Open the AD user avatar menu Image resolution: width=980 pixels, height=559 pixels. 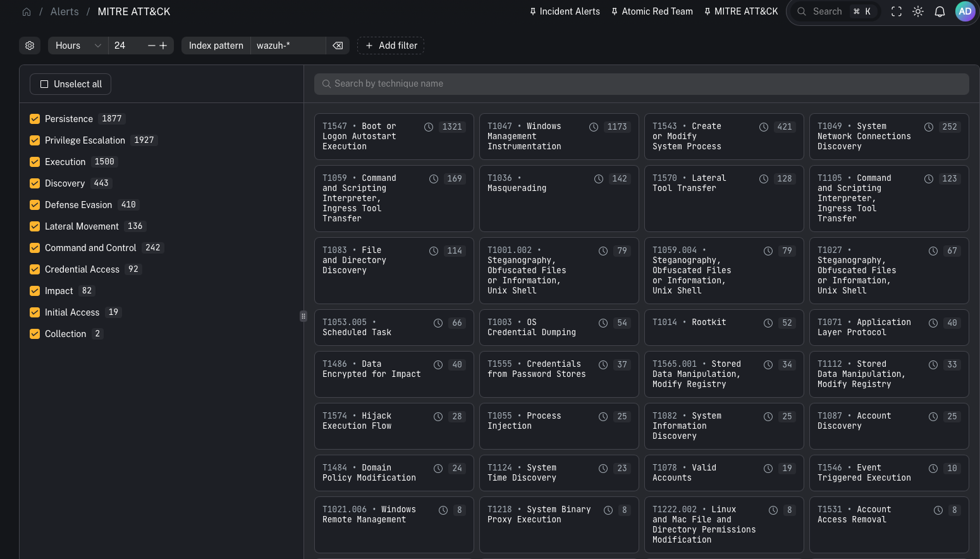point(965,11)
